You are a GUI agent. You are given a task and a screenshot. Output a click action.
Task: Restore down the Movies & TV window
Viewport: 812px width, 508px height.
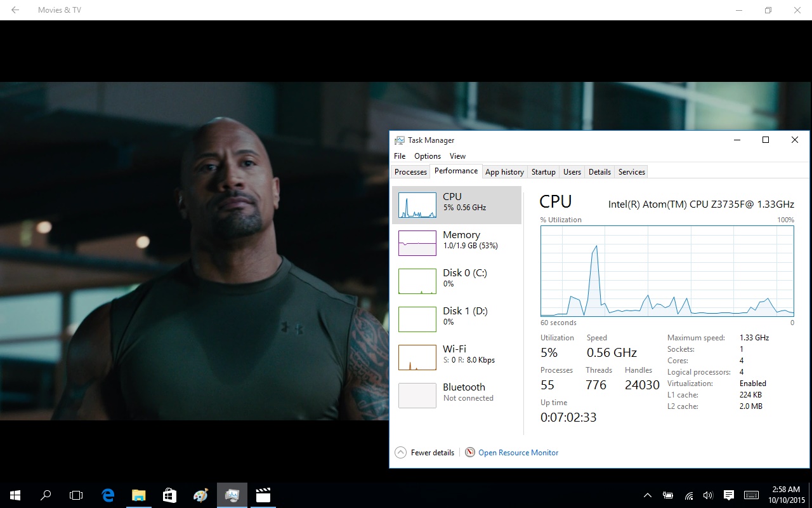click(768, 10)
